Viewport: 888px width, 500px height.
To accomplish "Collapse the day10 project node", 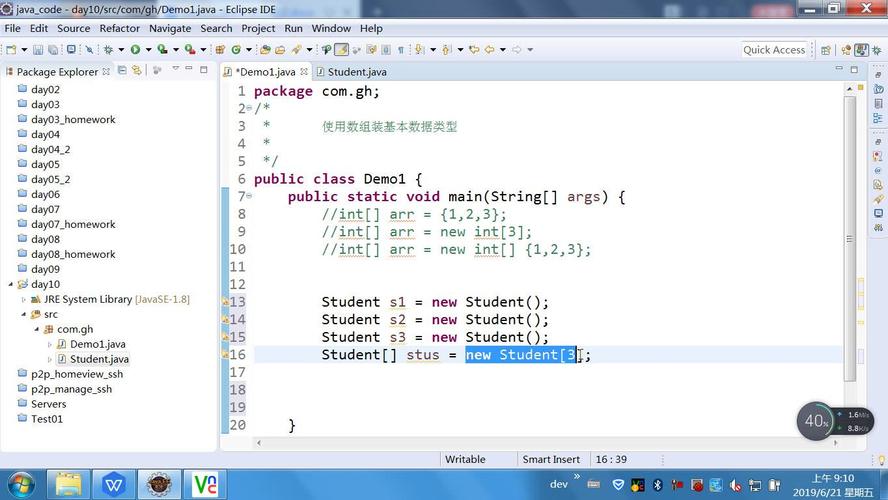I will coord(11,284).
